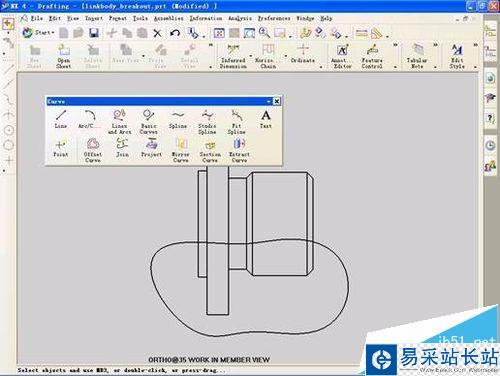Expand overflow chevron beside Detail View
500x376 pixels.
click(211, 45)
